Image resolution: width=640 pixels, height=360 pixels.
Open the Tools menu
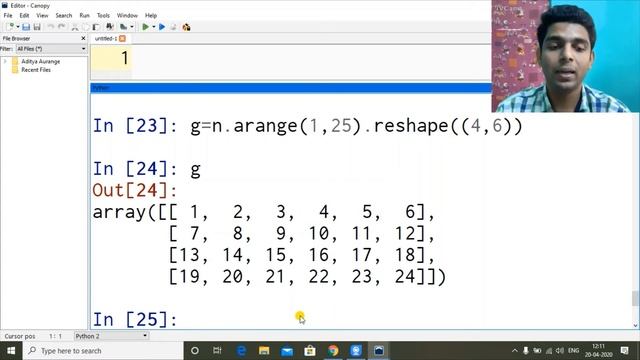click(103, 16)
